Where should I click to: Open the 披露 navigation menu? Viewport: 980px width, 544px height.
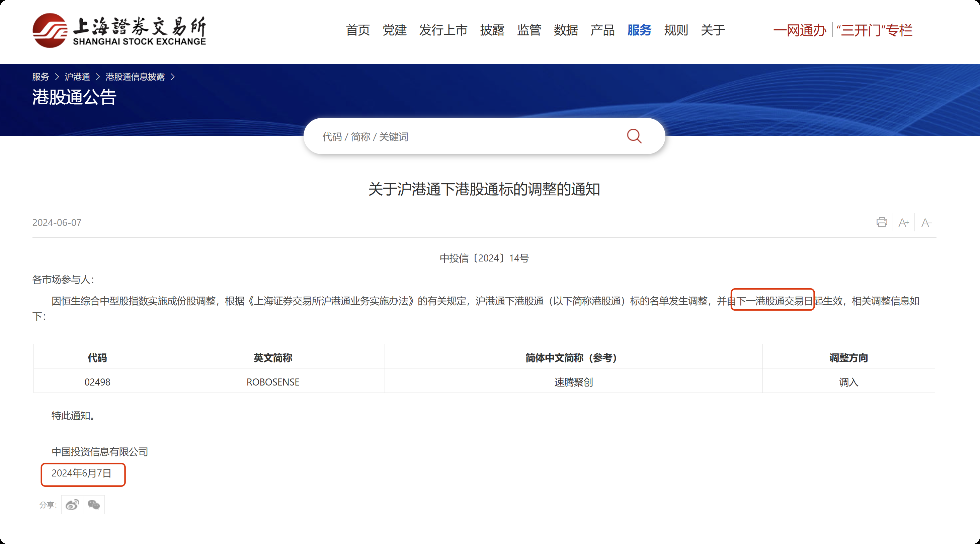pos(492,30)
